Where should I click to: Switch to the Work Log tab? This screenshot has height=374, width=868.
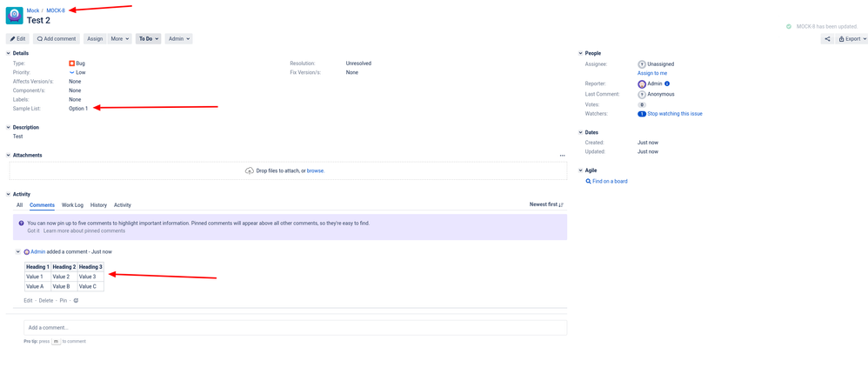tap(72, 205)
